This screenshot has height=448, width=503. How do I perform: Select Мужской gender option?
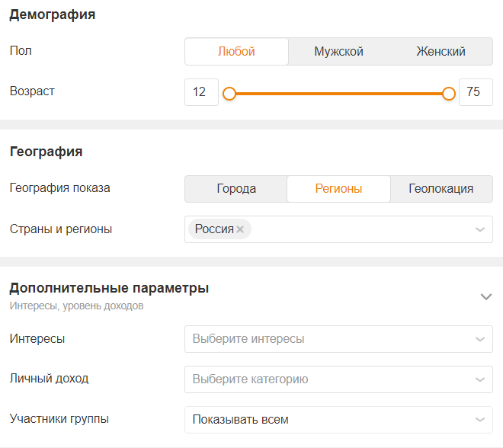[x=338, y=52]
